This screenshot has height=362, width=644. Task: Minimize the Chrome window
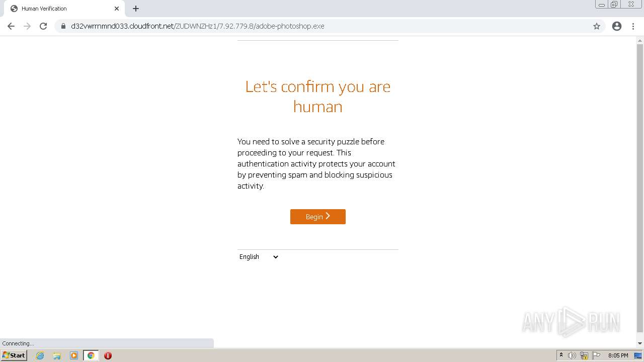[x=602, y=5]
